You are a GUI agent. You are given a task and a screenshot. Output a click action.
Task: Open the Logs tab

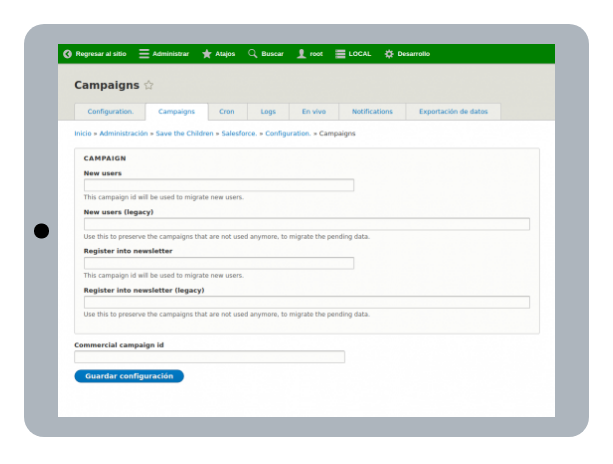[268, 112]
